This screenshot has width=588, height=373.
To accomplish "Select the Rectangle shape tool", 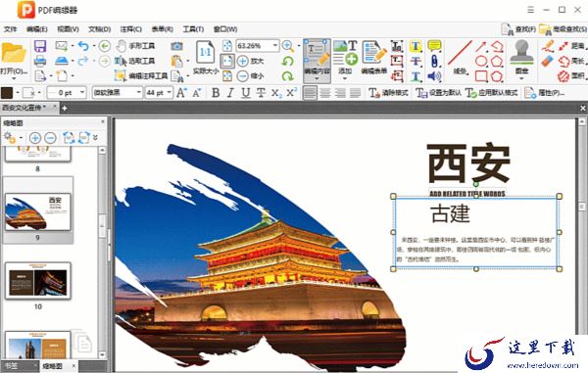I will [481, 76].
